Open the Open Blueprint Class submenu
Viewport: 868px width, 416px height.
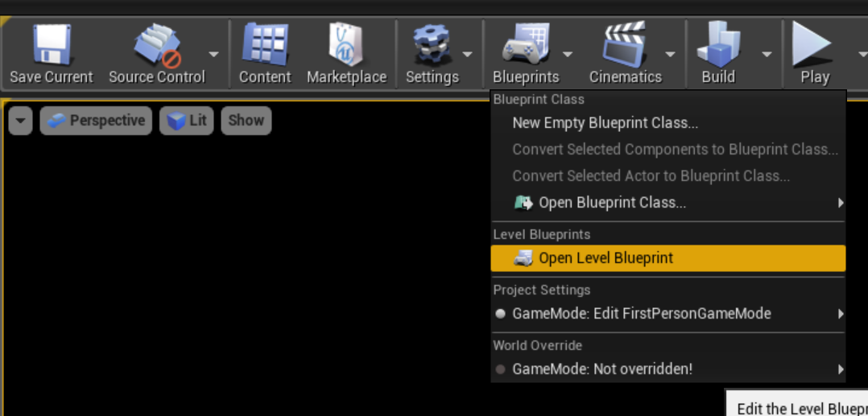(x=612, y=203)
